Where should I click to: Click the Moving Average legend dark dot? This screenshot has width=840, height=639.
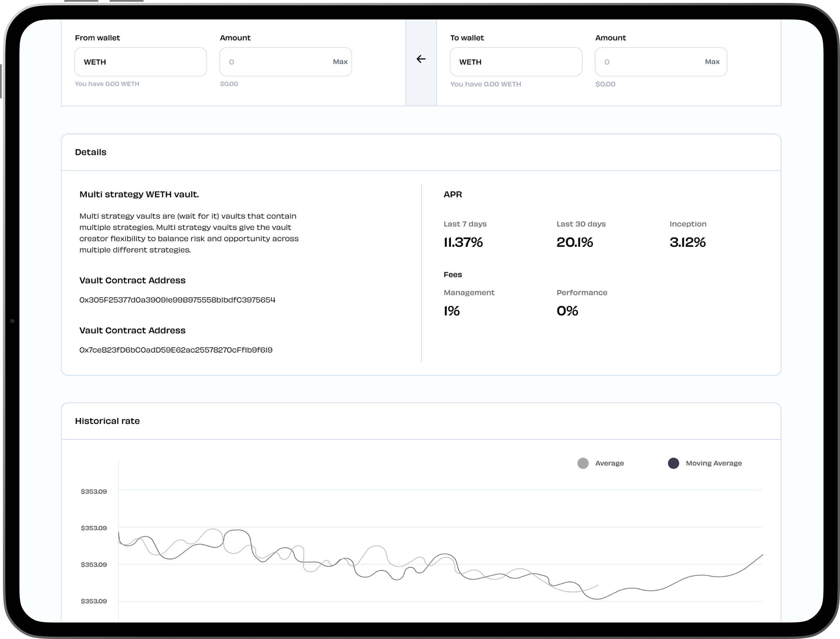tap(673, 463)
